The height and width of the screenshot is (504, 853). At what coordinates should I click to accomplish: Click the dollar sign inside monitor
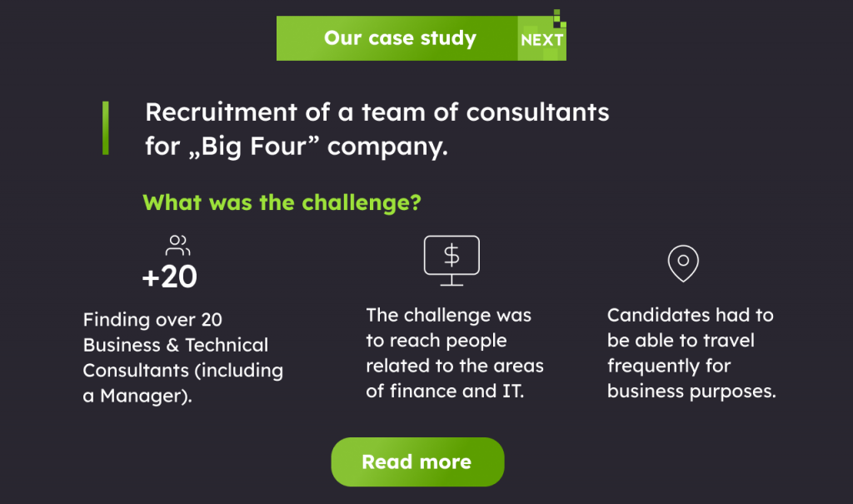(x=451, y=255)
